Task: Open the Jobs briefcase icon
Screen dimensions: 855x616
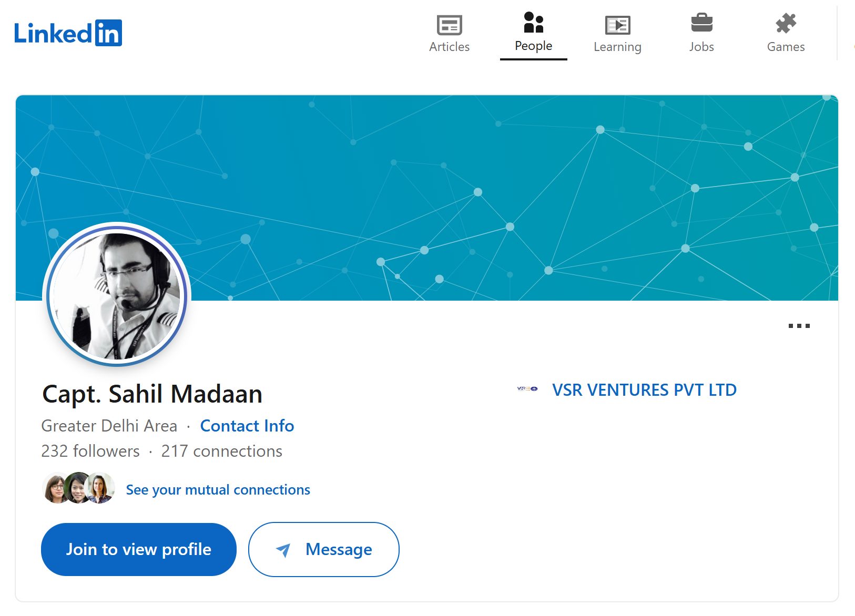Action: tap(701, 23)
